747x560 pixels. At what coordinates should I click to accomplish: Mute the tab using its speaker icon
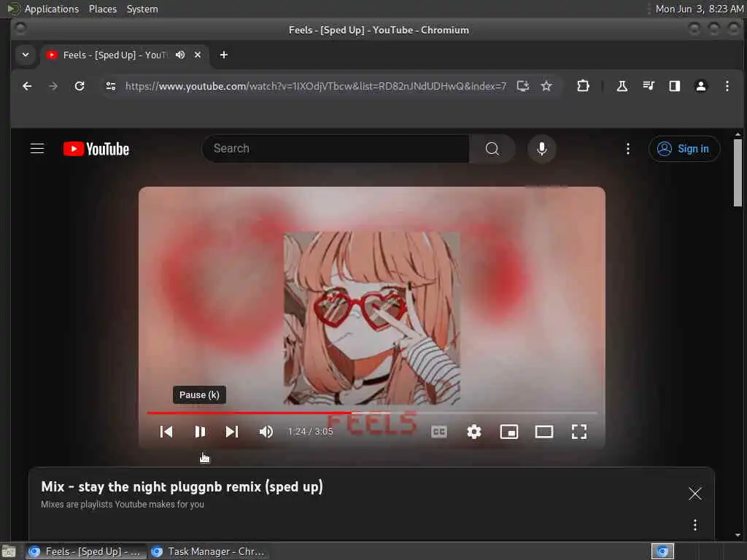(x=180, y=55)
